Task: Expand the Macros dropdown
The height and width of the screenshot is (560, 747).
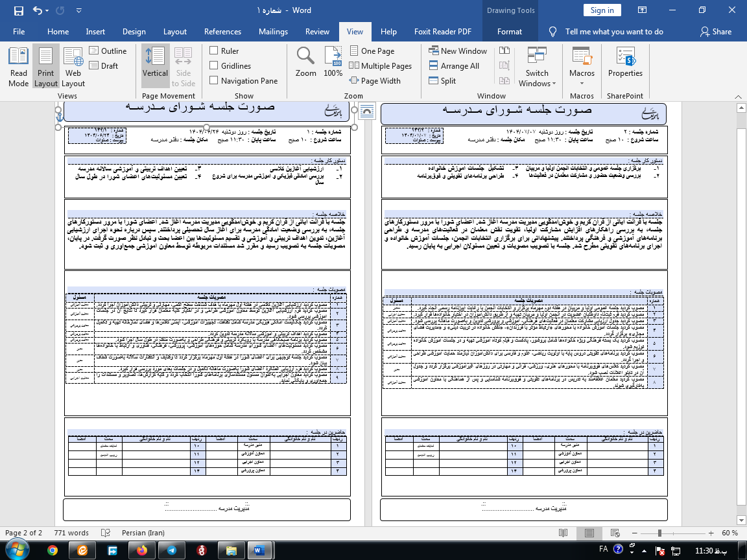Action: coord(582,84)
